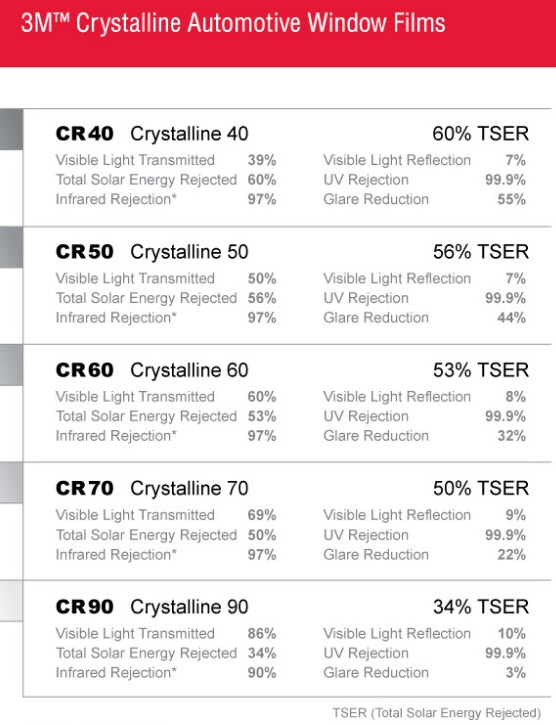Screen dimensions: 556x725
Task: Select the CR50 gray tint swatch
Action: click(11, 247)
